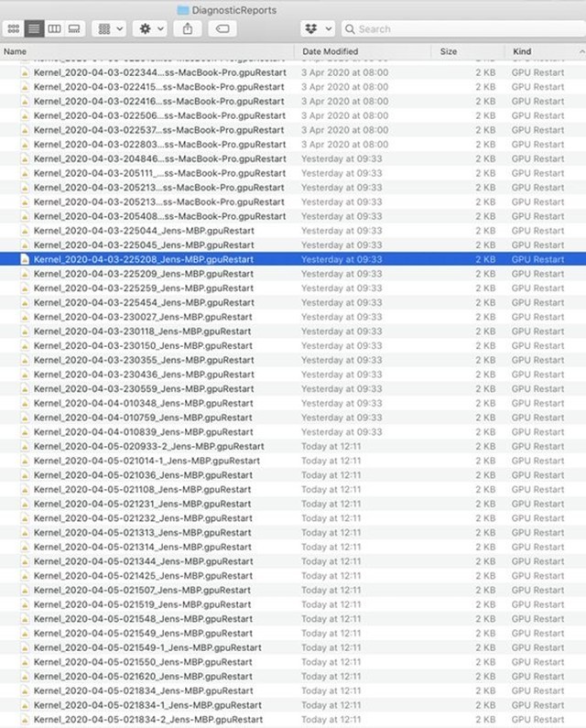Click the DiagnosticReports folder title icon
586x728 pixels.
(183, 10)
